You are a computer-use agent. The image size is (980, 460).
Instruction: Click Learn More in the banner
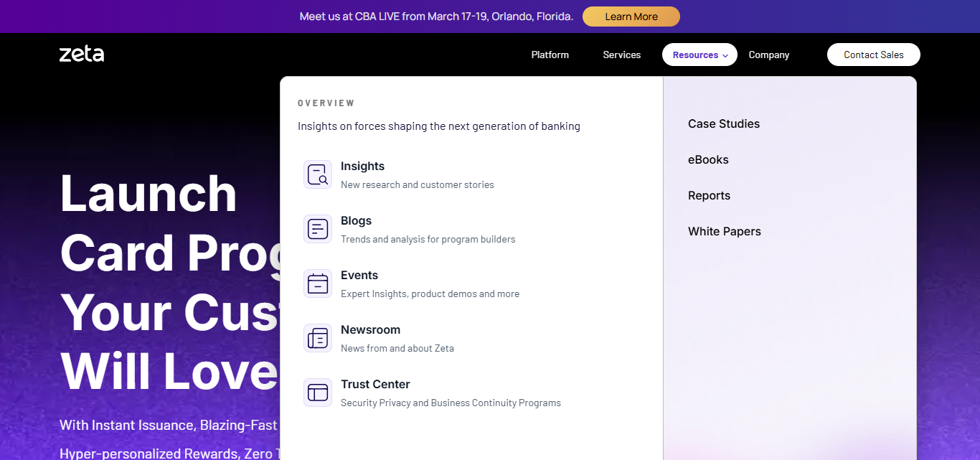click(x=631, y=17)
